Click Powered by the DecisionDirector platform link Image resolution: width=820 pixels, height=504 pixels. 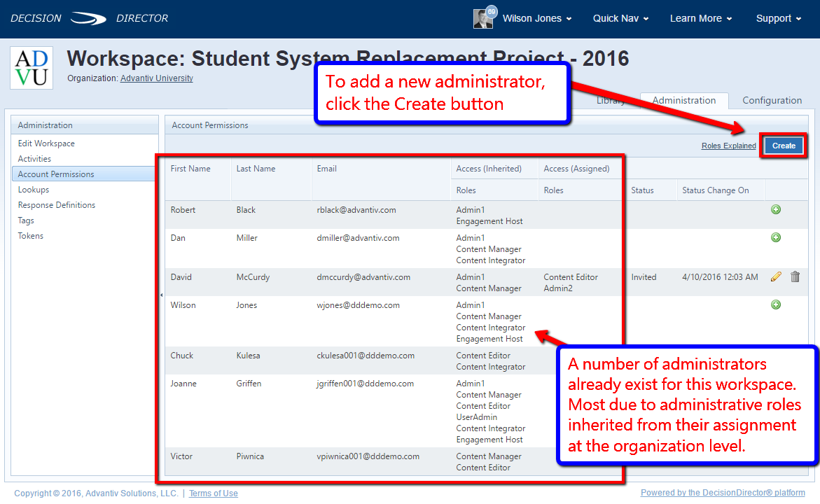pyautogui.click(x=723, y=493)
